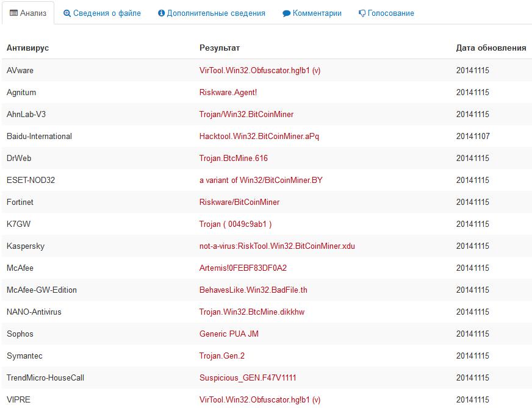532x408 pixels.
Task: Click the K7GW row name
Action: (x=19, y=224)
